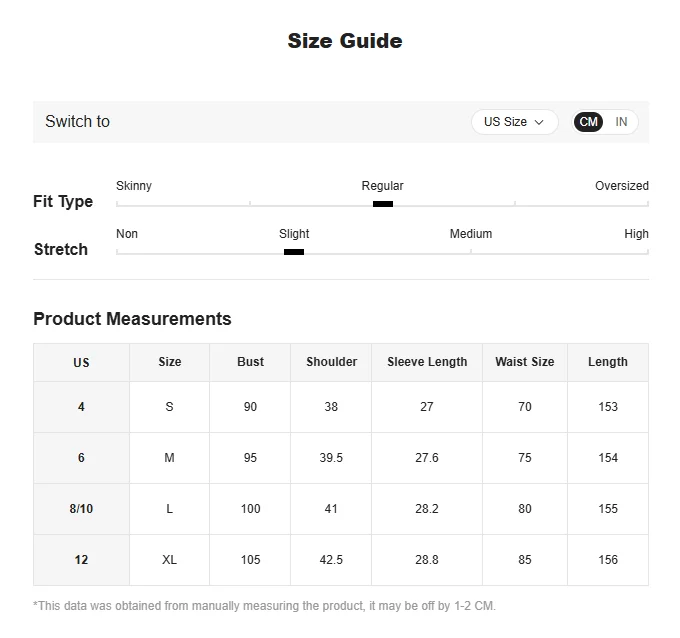Select the US 8/10 row header

[x=81, y=509]
